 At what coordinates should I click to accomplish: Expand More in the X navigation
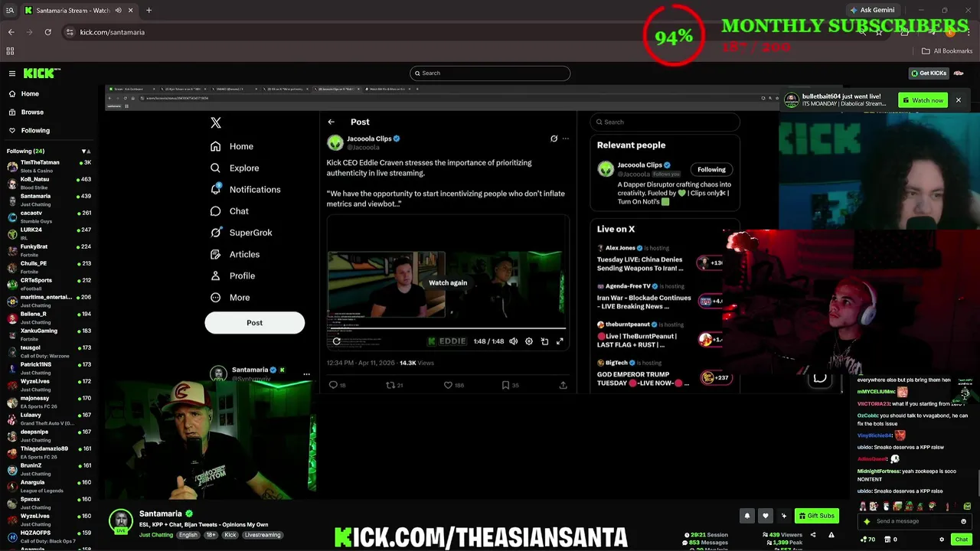(x=230, y=297)
